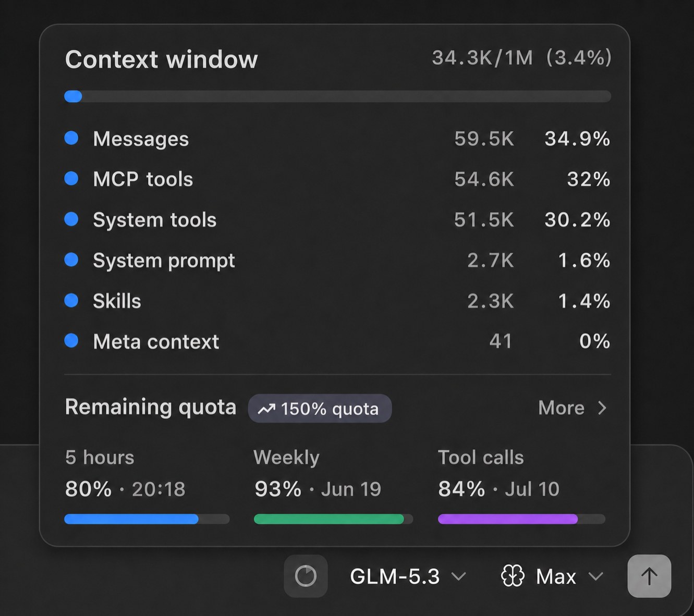Click the chevron next to More
The height and width of the screenshot is (616, 694).
click(602, 408)
